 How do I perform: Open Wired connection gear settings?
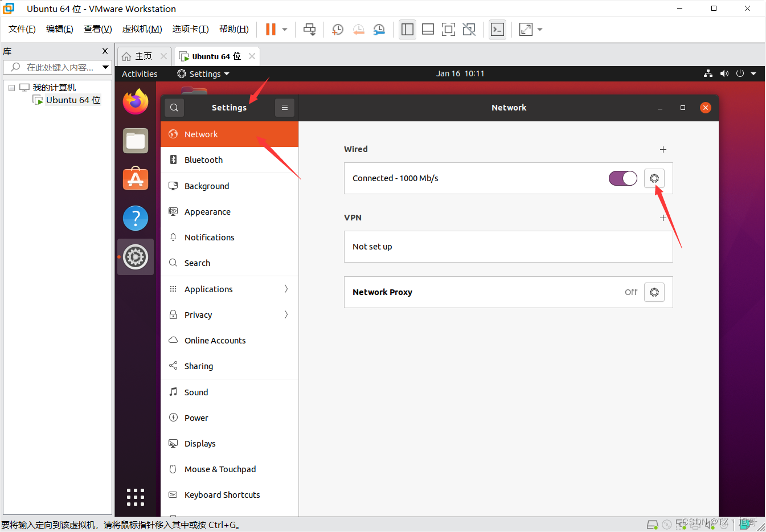[654, 178]
